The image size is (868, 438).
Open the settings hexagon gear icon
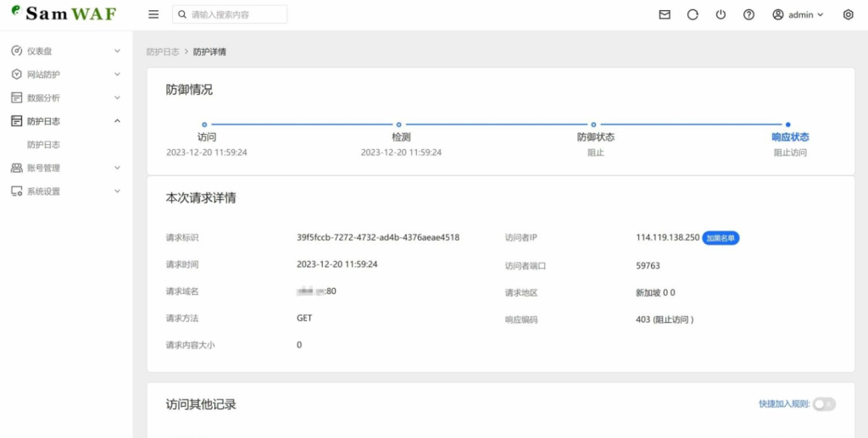click(848, 14)
